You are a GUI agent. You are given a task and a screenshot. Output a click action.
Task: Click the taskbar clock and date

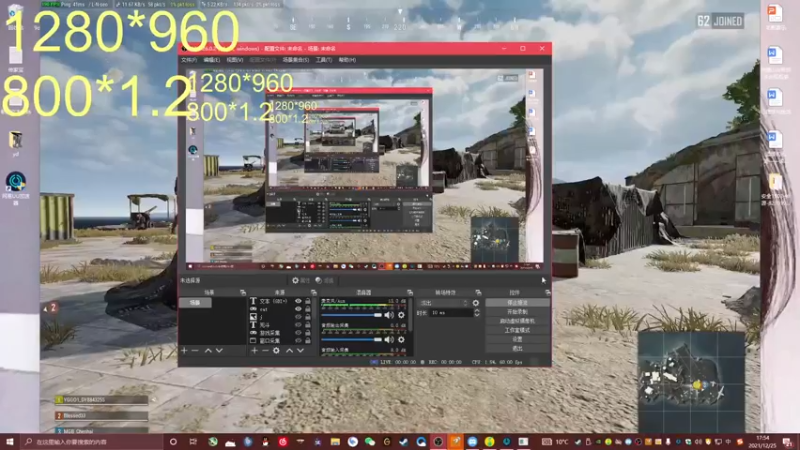click(762, 441)
